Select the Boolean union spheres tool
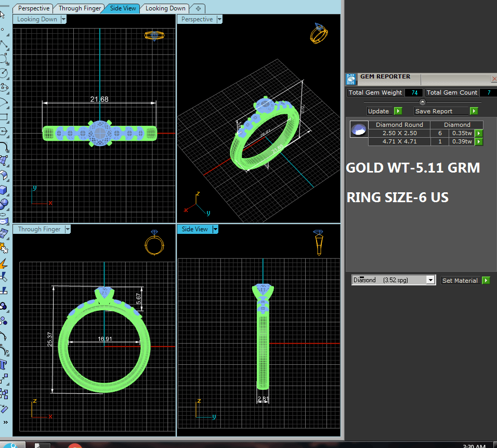This screenshot has height=448, width=497. click(x=4, y=204)
